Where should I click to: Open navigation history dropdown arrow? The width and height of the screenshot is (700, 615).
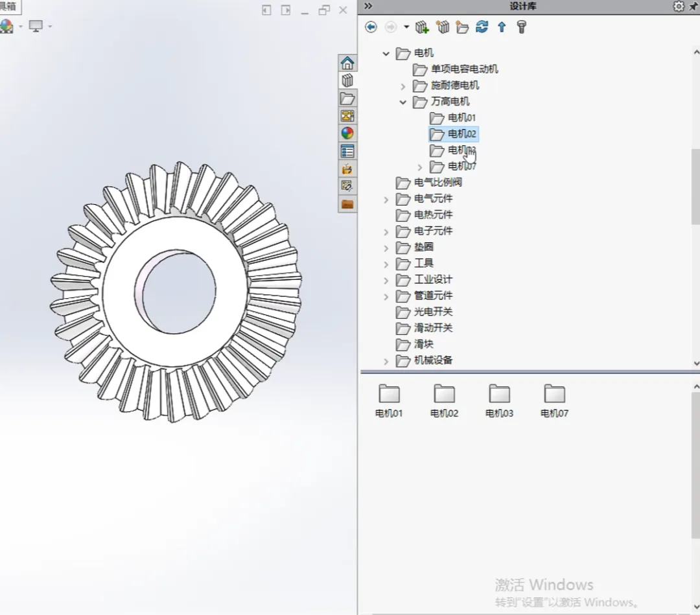pyautogui.click(x=406, y=27)
